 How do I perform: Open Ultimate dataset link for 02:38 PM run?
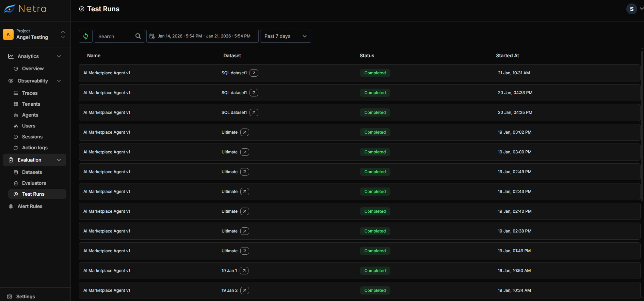tap(245, 231)
